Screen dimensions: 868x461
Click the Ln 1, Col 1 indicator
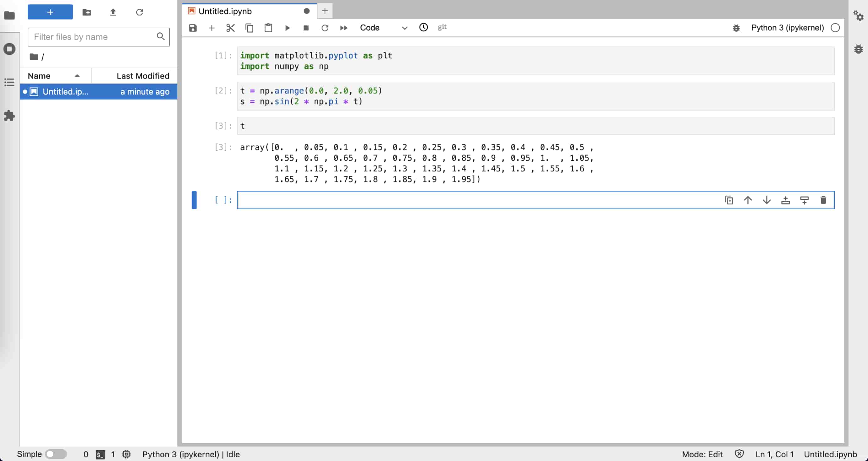tap(774, 454)
